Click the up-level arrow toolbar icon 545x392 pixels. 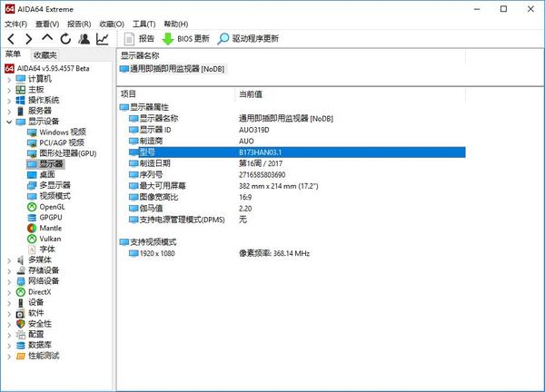[47, 37]
